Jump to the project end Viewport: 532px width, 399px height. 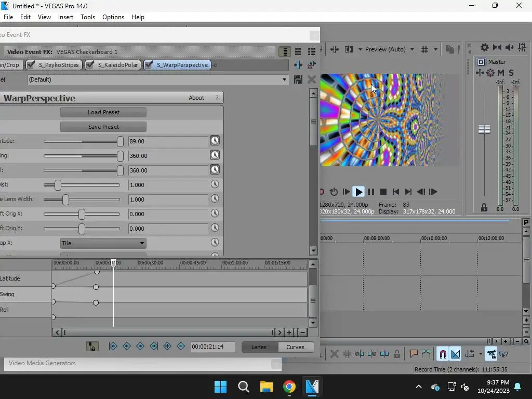pos(408,192)
